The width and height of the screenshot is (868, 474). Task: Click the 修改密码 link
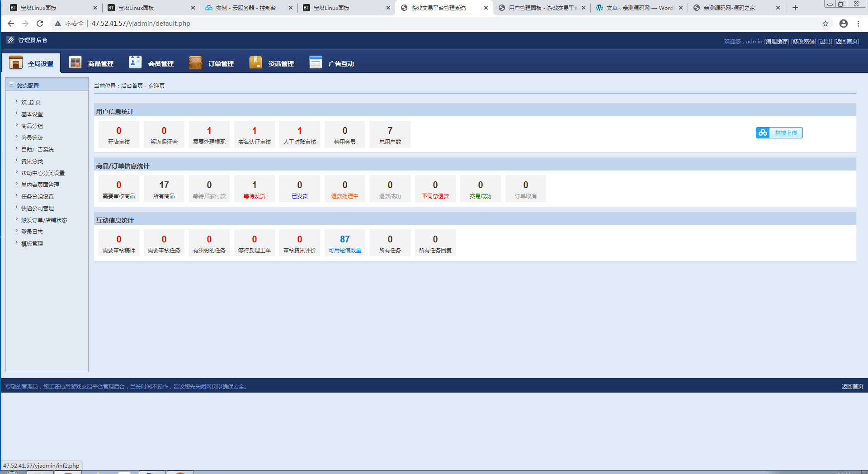[804, 41]
